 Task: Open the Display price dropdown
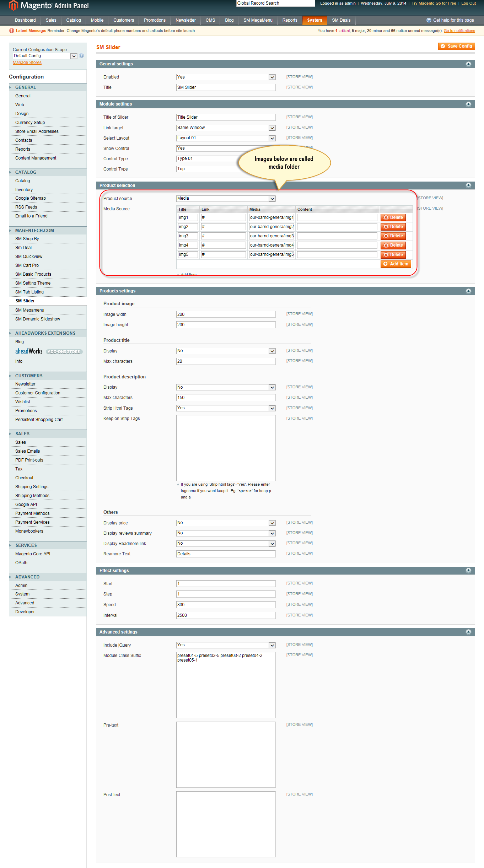tap(226, 523)
